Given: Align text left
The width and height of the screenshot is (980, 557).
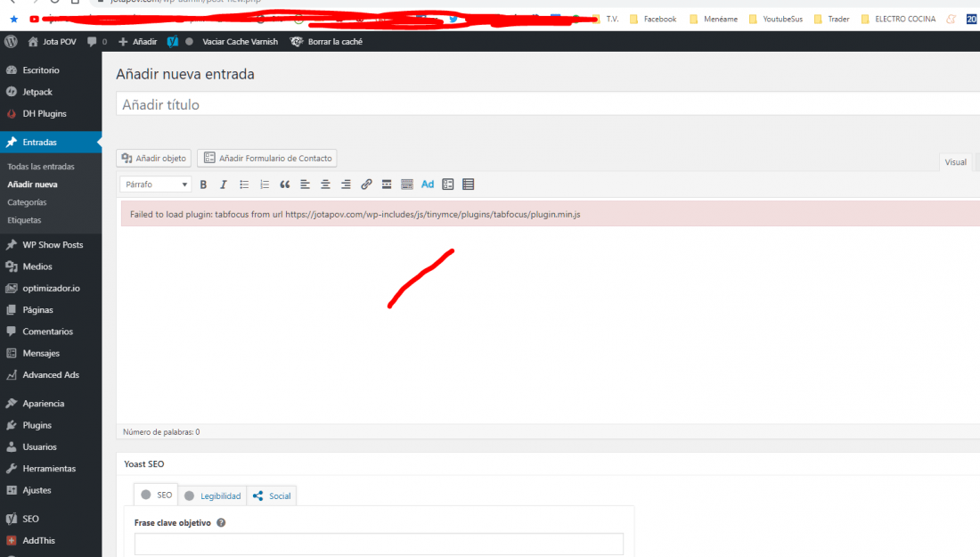Looking at the screenshot, I should pos(305,184).
